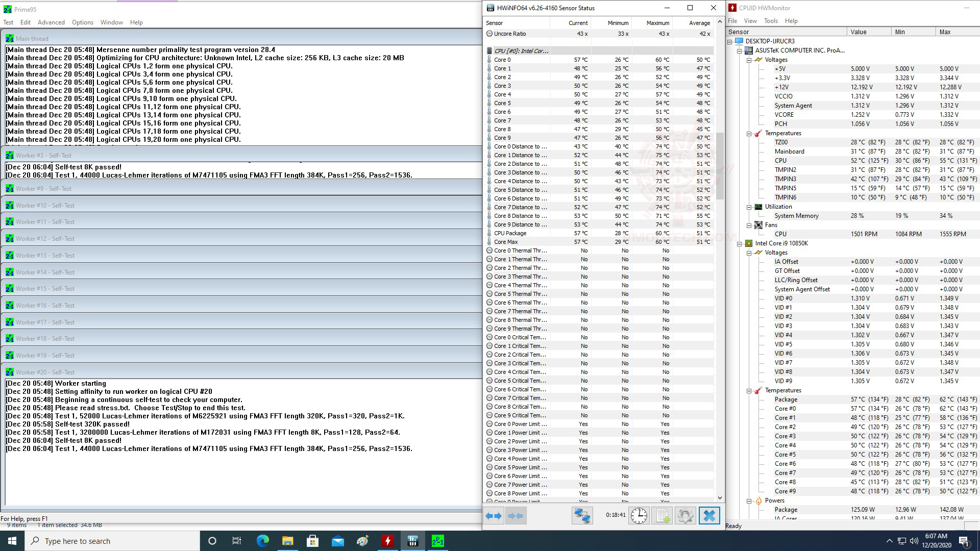Click HWiNFO expand columns arrows button
This screenshot has height=551, width=980.
point(493,516)
